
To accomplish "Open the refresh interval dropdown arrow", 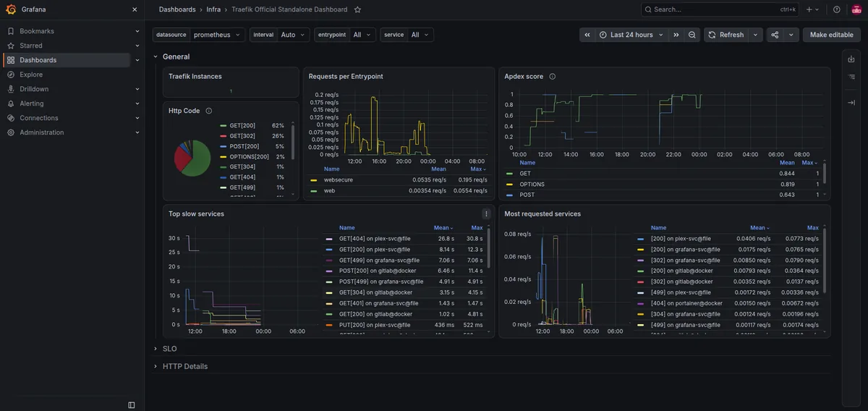I will pyautogui.click(x=756, y=35).
